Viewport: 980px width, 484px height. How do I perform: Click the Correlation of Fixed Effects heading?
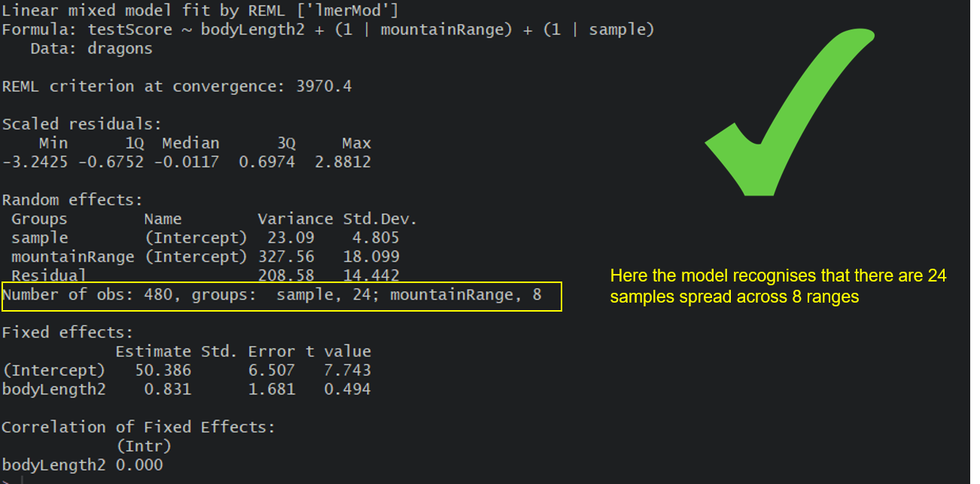pyautogui.click(x=138, y=427)
